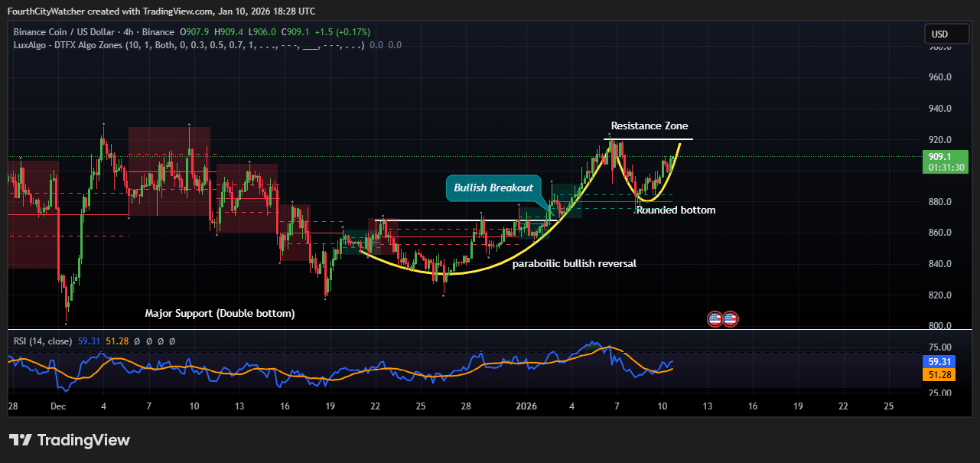This screenshot has width=980, height=463.
Task: Click the orange 51.28 RSI value badge
Action: tap(939, 374)
